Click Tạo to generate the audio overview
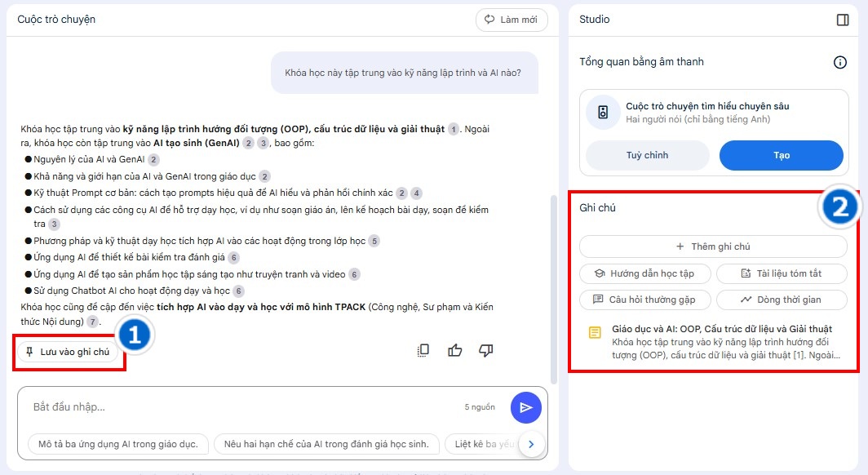868x475 pixels. tap(781, 155)
